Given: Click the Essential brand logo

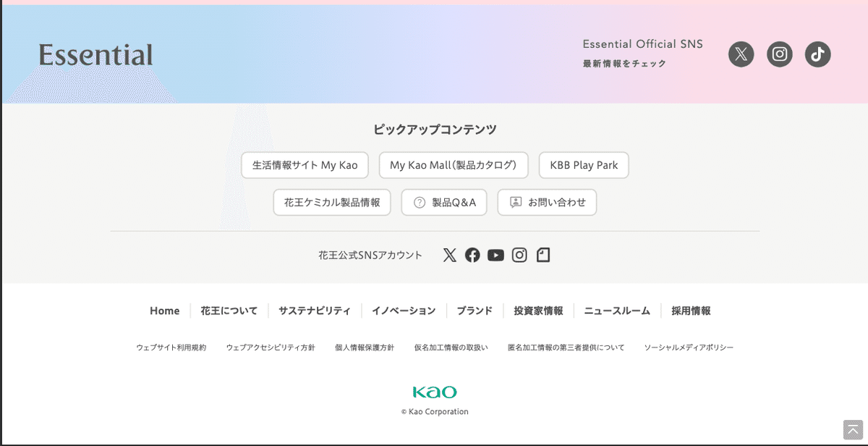Looking at the screenshot, I should point(95,55).
